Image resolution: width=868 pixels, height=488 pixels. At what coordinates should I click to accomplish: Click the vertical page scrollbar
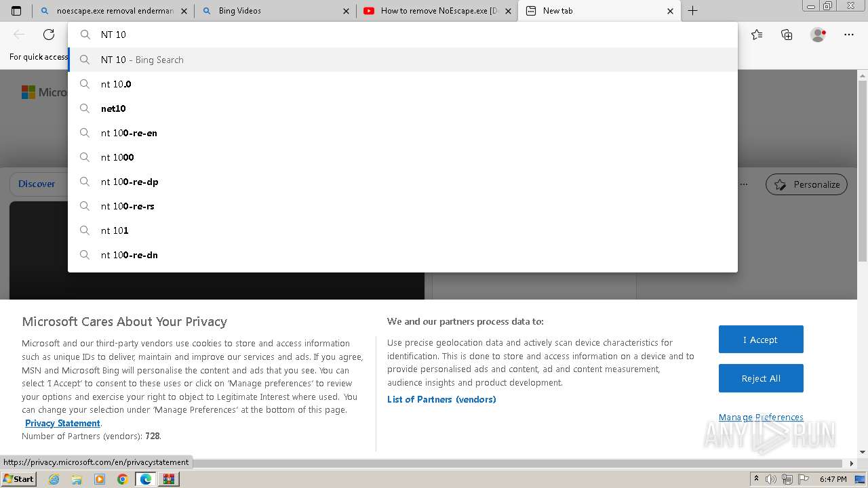click(x=863, y=169)
